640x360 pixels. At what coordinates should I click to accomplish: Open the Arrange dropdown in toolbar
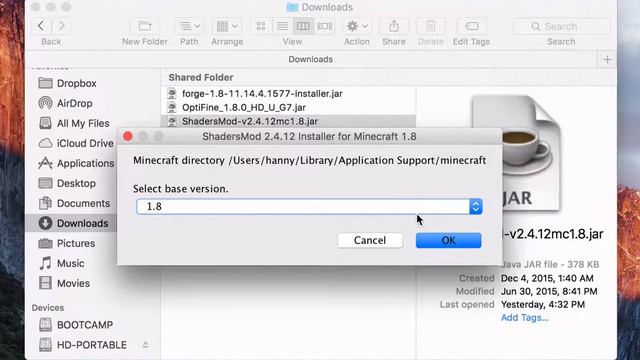(227, 26)
